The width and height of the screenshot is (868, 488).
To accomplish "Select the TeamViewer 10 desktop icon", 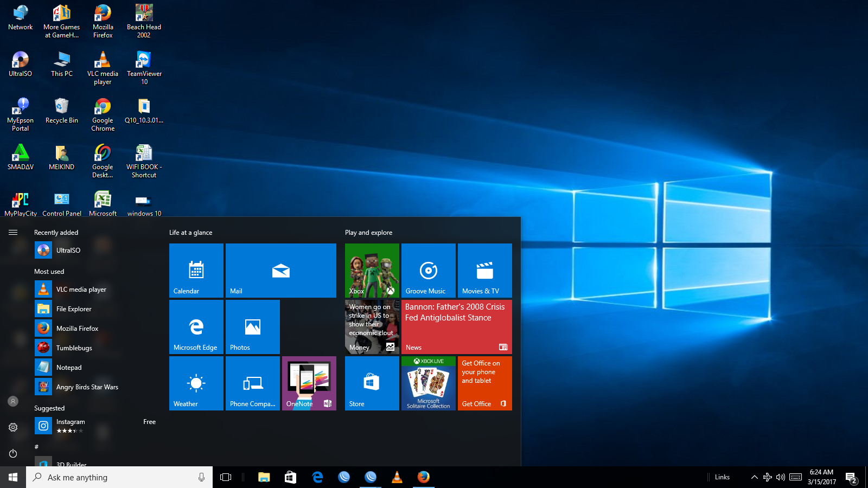I will tap(144, 68).
